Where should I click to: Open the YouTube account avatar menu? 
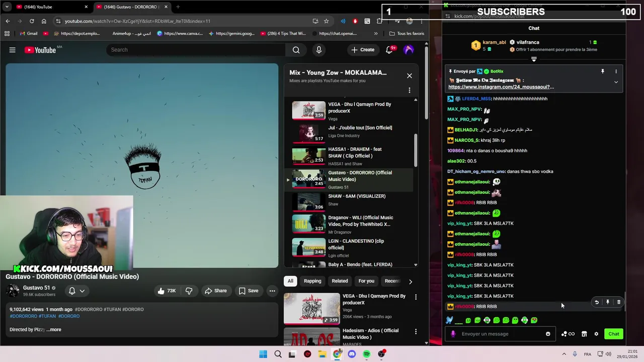tap(409, 50)
